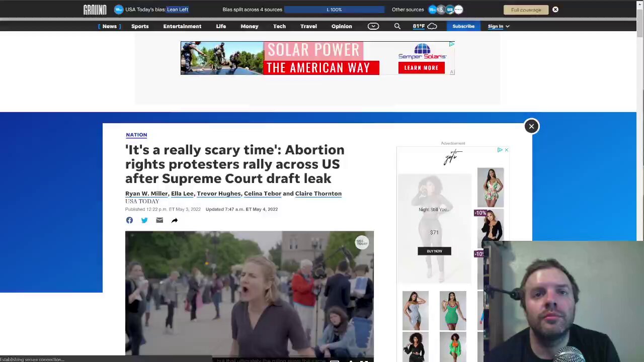Dismiss the Ground News bias bar

(x=555, y=10)
